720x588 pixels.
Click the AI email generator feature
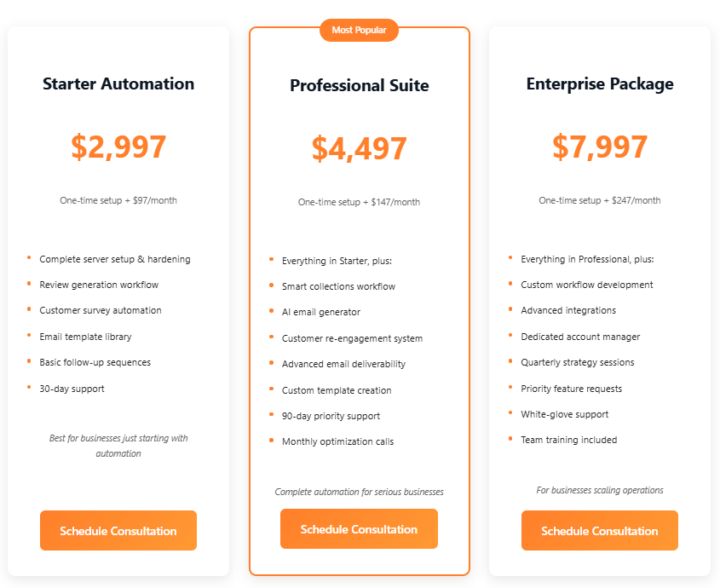click(321, 312)
